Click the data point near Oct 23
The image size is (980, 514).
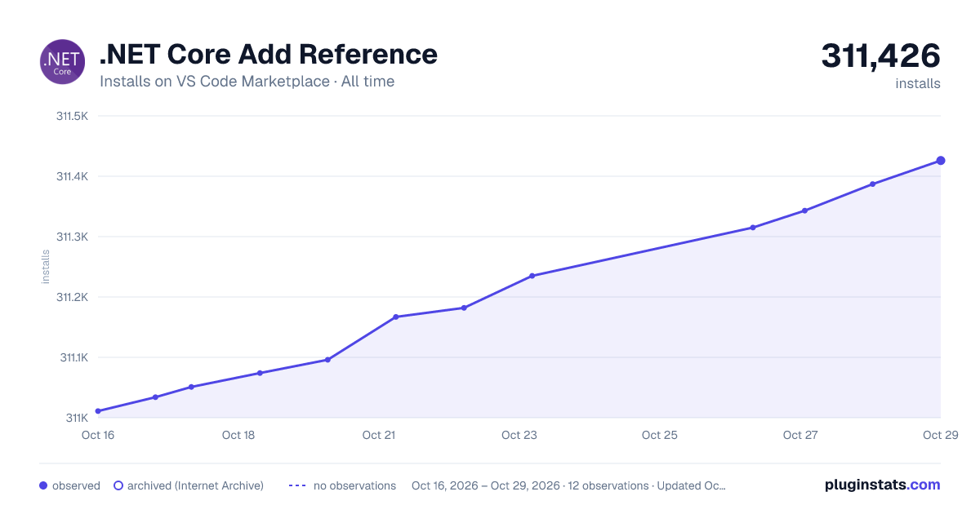[x=532, y=276]
